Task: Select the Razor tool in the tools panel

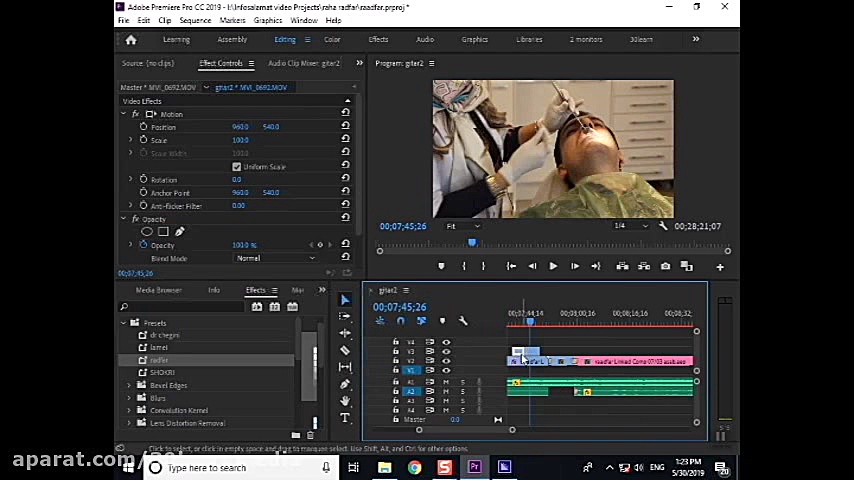Action: (x=345, y=350)
